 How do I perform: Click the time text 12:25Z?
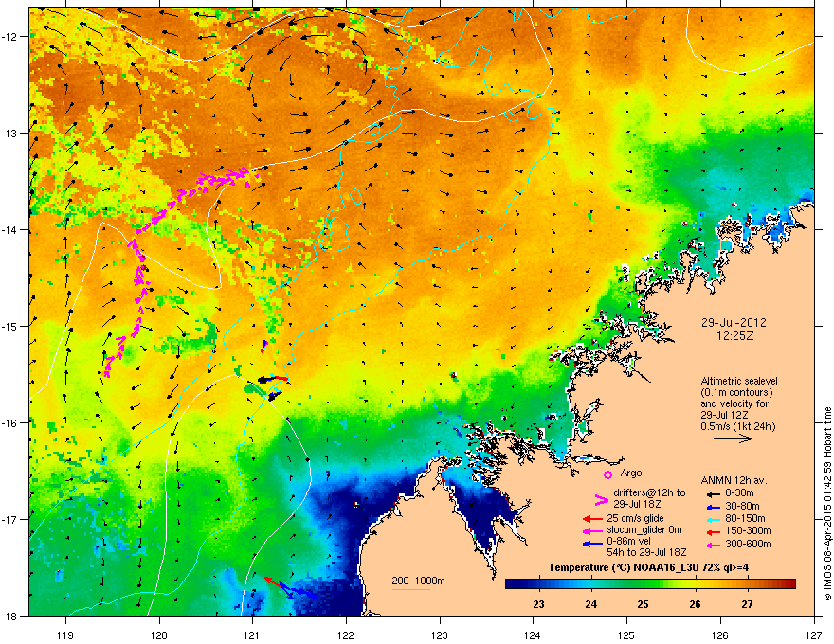coord(734,336)
